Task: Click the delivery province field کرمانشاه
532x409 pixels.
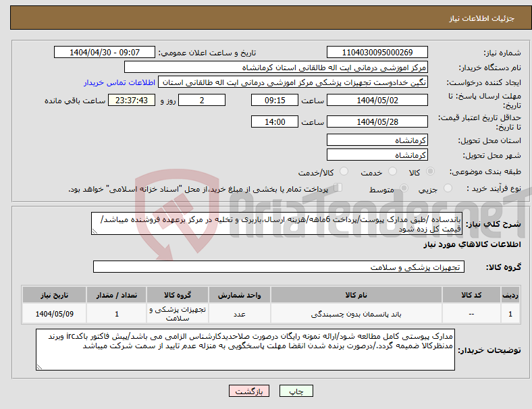Action: [377, 140]
